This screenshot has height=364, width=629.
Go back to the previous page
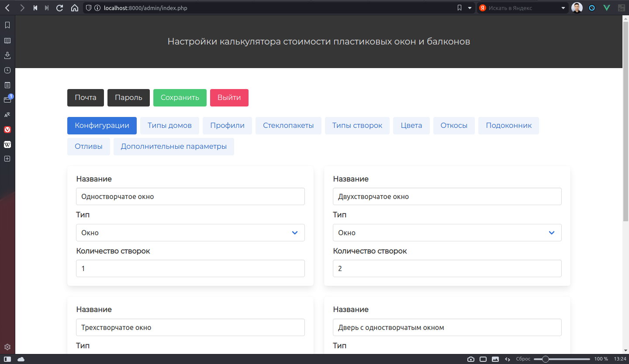point(7,8)
